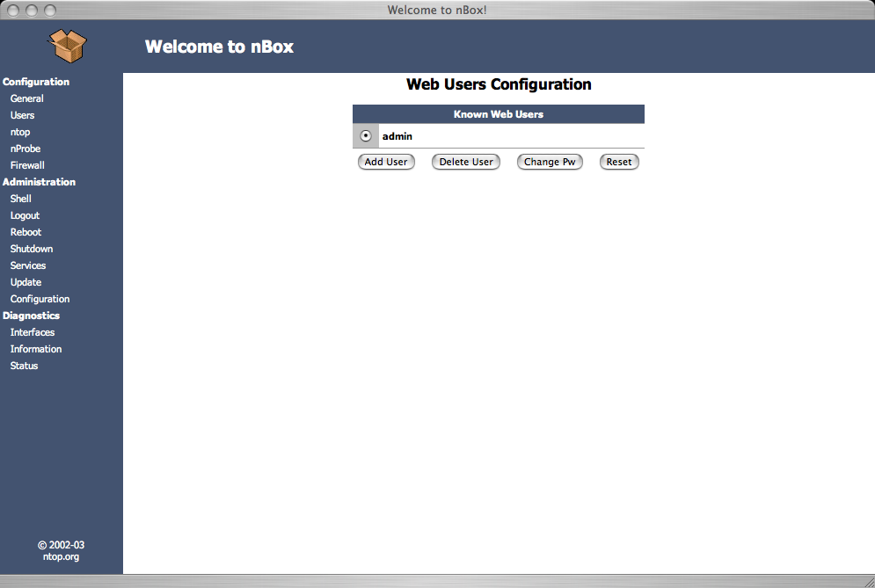Viewport: 875px width, 588px height.
Task: Click the Reboot link
Action: click(26, 232)
